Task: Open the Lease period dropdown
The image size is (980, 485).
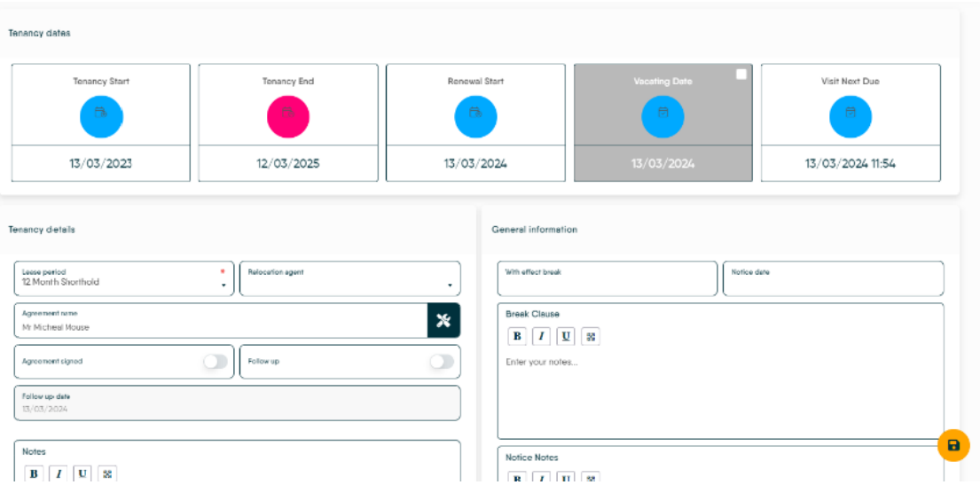Action: click(124, 279)
